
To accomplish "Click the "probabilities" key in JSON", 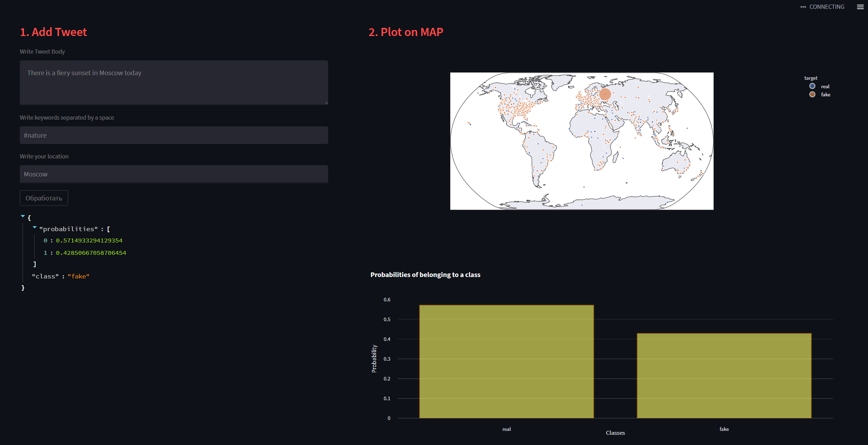I will (68, 229).
